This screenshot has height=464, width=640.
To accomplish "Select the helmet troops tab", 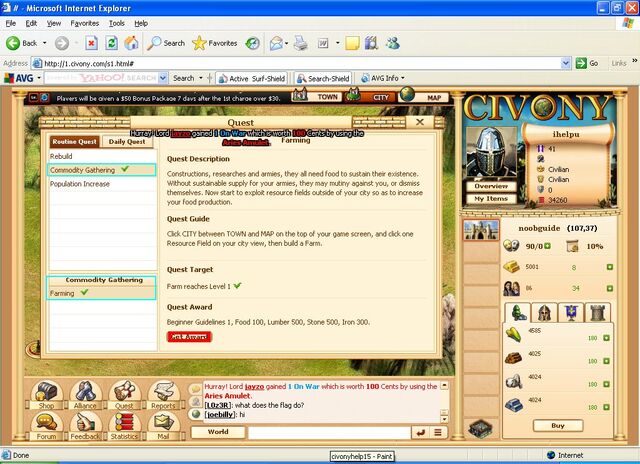I will [x=544, y=313].
